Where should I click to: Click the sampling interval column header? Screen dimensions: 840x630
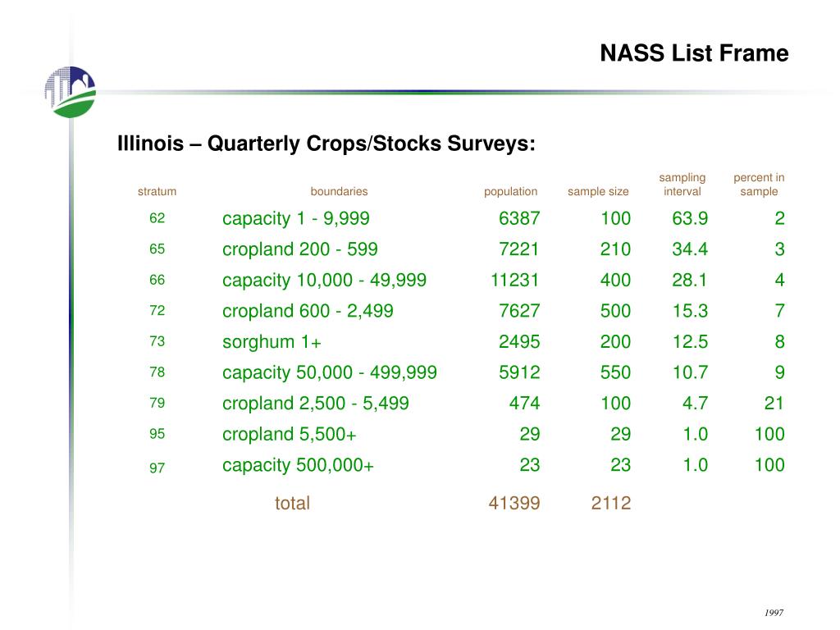682,185
